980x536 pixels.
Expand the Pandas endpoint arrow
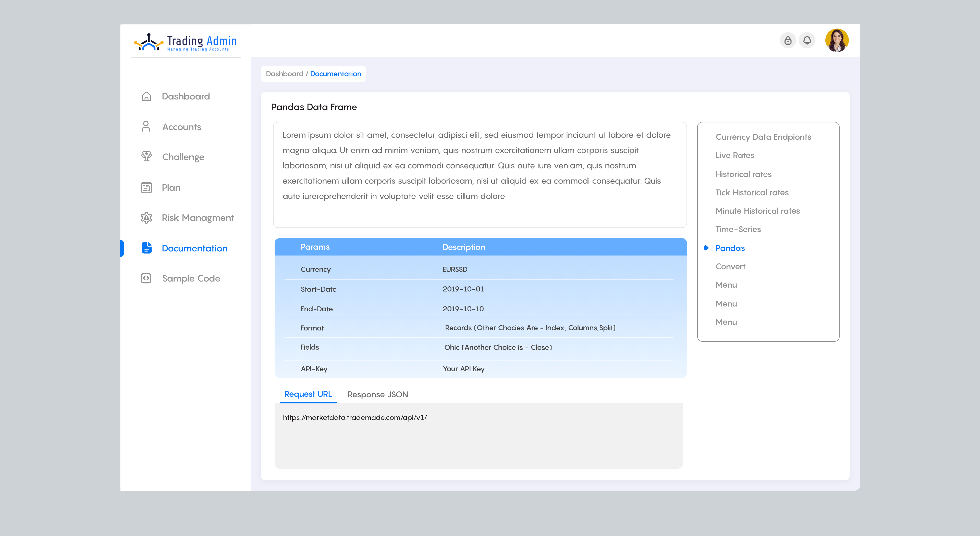tap(707, 248)
